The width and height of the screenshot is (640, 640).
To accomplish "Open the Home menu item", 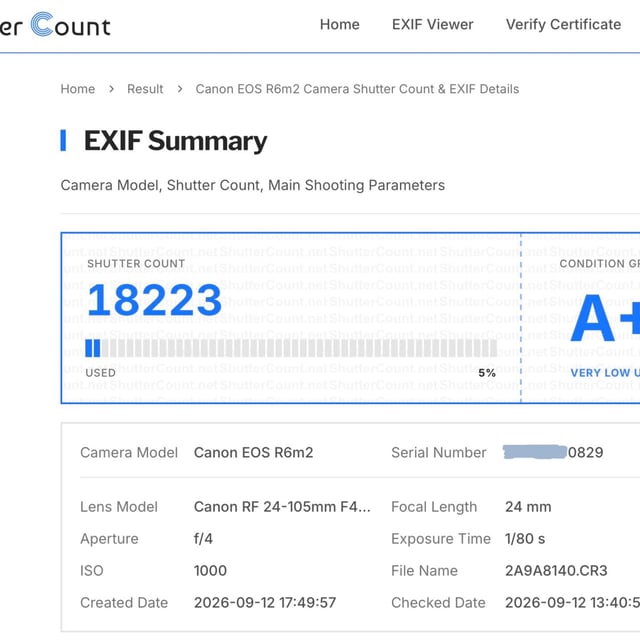I will point(340,24).
